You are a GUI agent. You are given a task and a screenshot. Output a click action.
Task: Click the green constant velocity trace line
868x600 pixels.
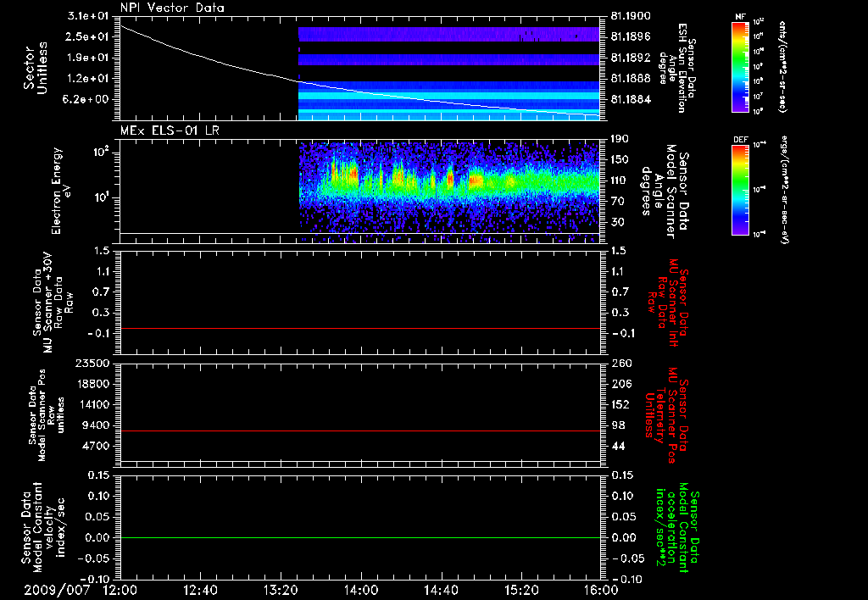coord(360,537)
